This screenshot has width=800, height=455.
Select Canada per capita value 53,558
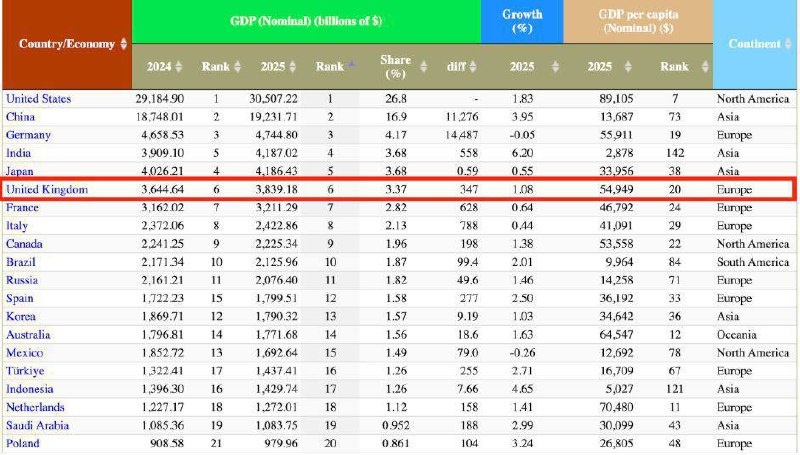click(x=616, y=244)
